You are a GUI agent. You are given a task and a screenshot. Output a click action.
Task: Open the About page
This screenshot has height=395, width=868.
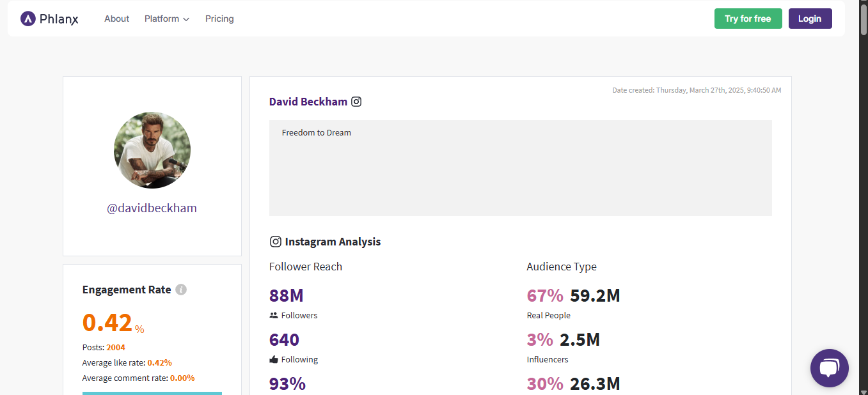tap(117, 19)
